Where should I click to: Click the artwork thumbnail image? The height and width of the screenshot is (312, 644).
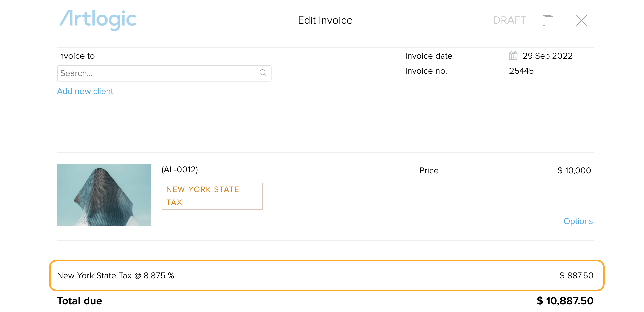tap(104, 195)
